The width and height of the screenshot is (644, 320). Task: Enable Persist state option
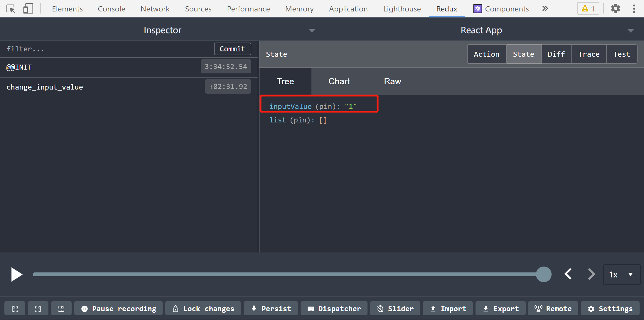[271, 309]
